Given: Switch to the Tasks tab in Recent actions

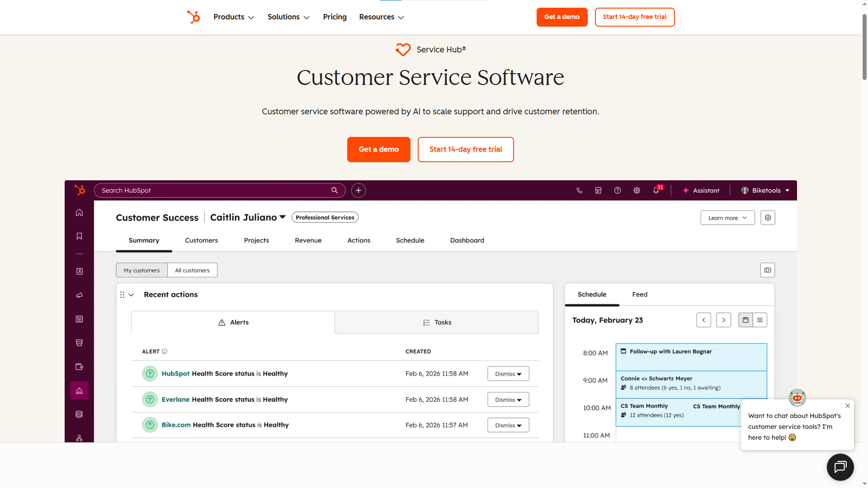Looking at the screenshot, I should tap(437, 322).
